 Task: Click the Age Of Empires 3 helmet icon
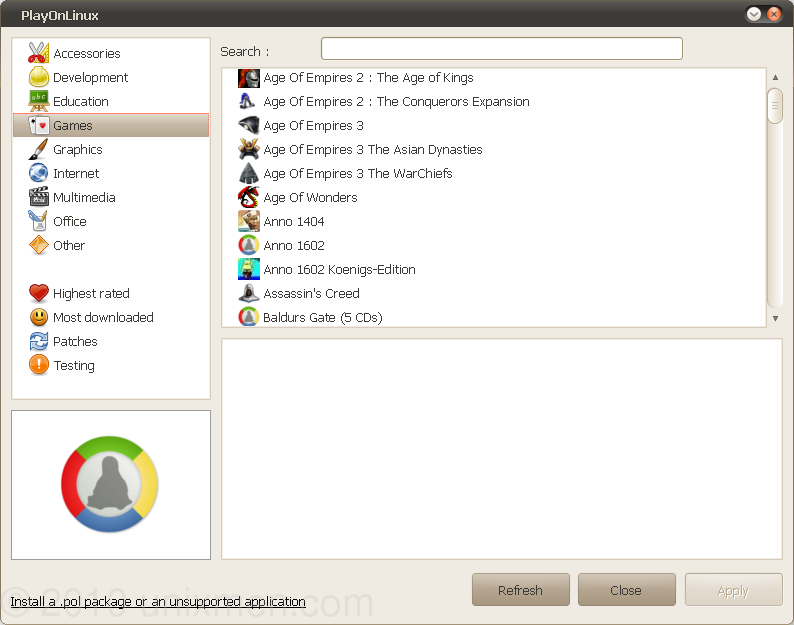[249, 125]
